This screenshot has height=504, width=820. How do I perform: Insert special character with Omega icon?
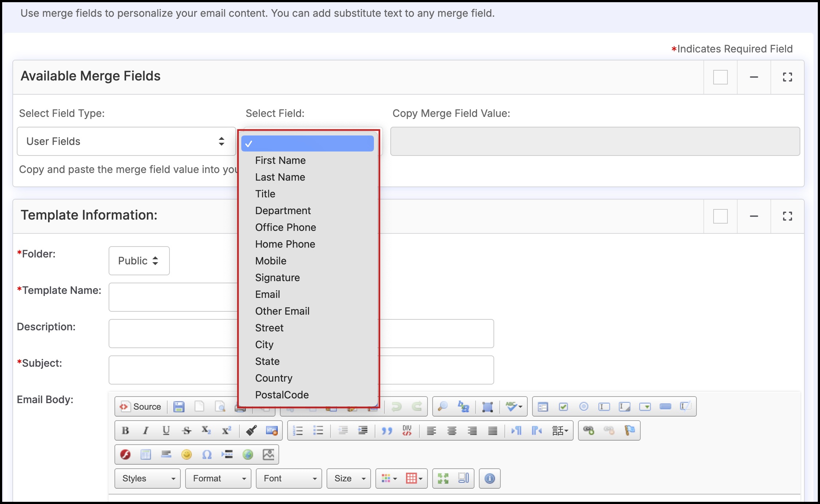click(x=207, y=454)
